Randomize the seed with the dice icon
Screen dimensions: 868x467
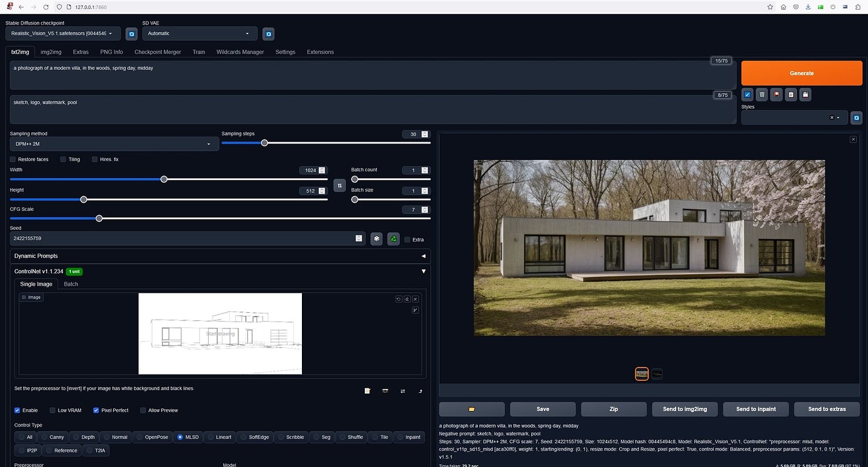[x=376, y=239]
